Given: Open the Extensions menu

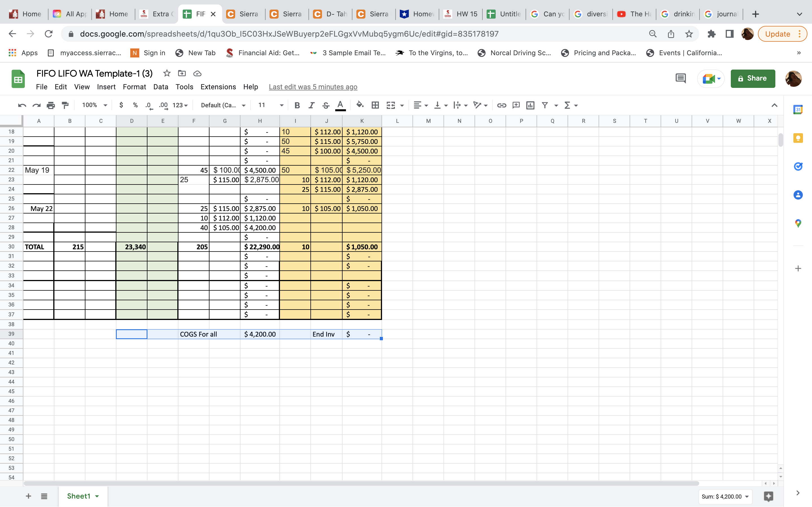Looking at the screenshot, I should coord(218,87).
